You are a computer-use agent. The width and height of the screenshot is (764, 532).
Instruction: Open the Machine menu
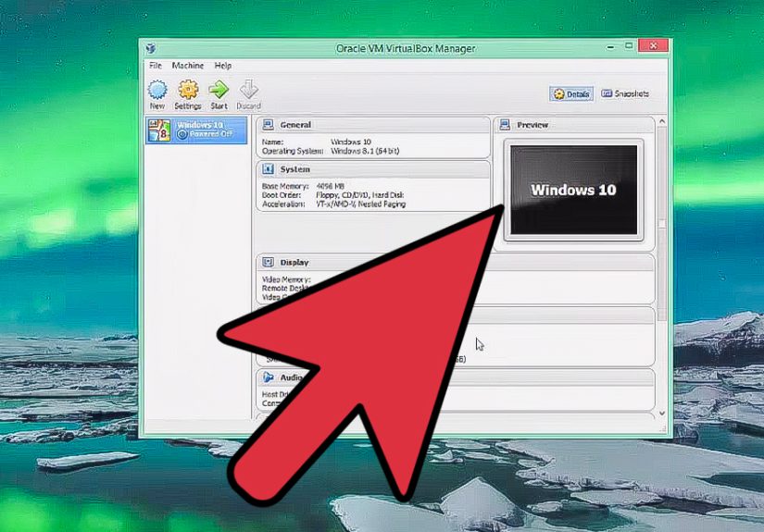coord(188,65)
